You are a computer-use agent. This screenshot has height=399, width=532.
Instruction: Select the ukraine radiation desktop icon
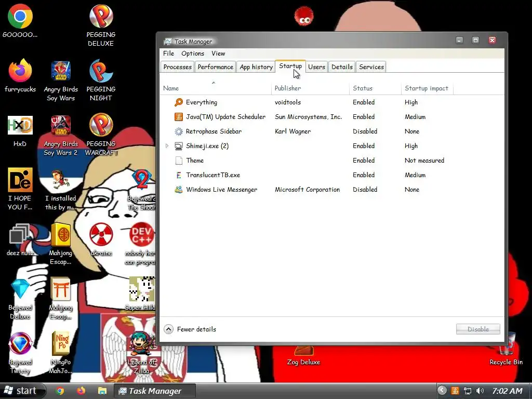101,234
